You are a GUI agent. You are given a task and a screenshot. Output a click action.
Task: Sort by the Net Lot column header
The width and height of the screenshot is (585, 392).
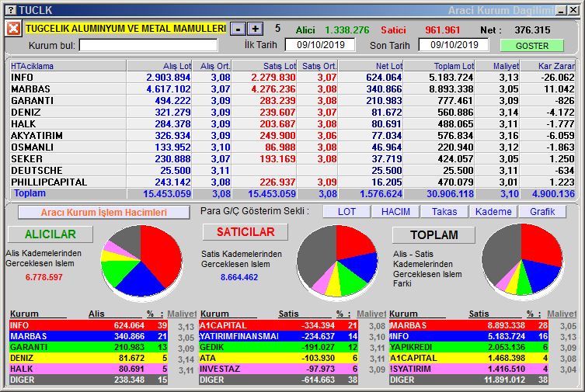(371, 66)
